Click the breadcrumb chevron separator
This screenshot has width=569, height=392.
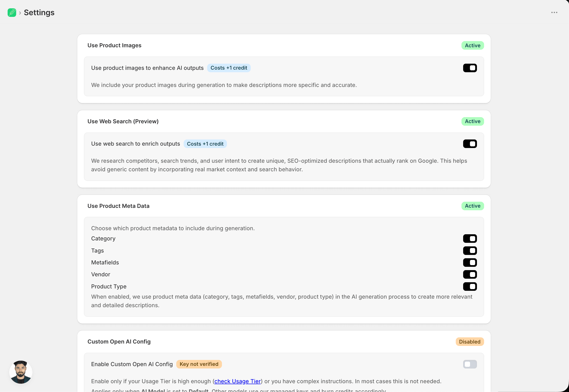point(20,13)
